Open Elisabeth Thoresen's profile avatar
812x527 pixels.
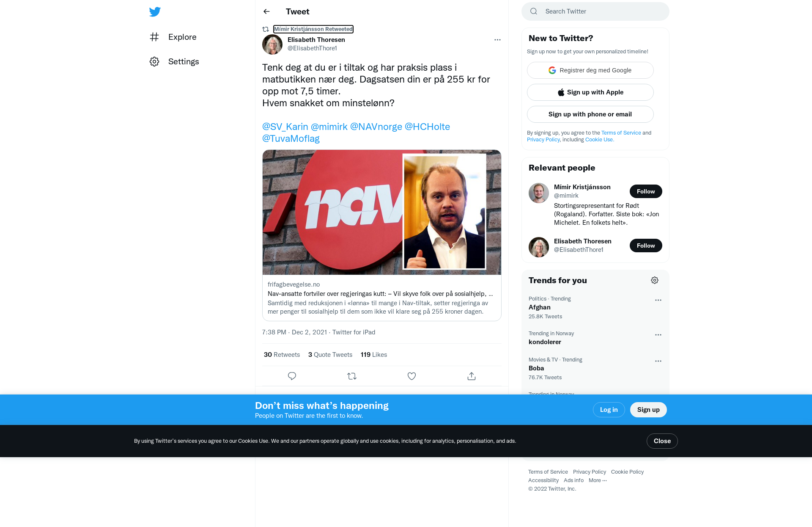[x=272, y=44]
